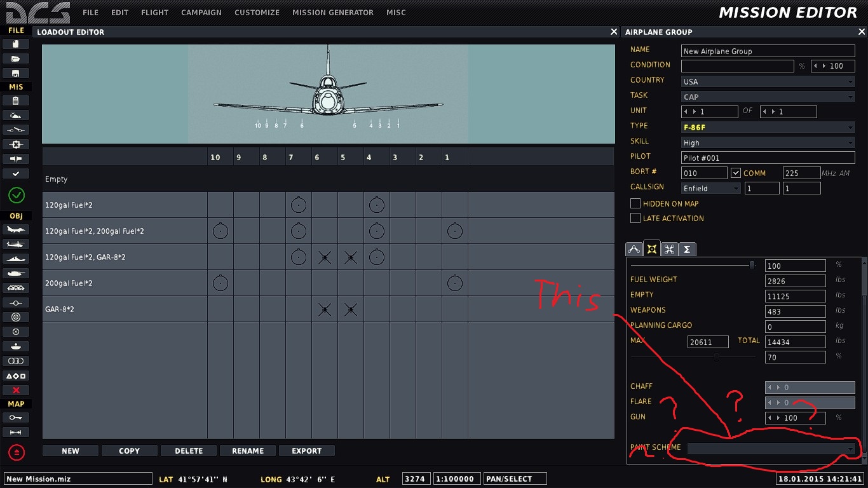Click the COPY loadout button
Viewport: 868px width, 488px height.
tap(130, 451)
